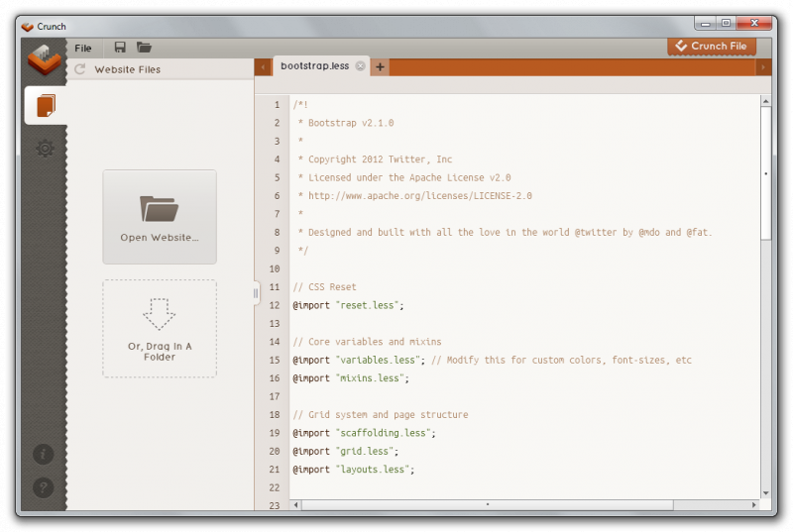793x532 pixels.
Task: Click the @import "layouts.less" line
Action: click(x=354, y=470)
